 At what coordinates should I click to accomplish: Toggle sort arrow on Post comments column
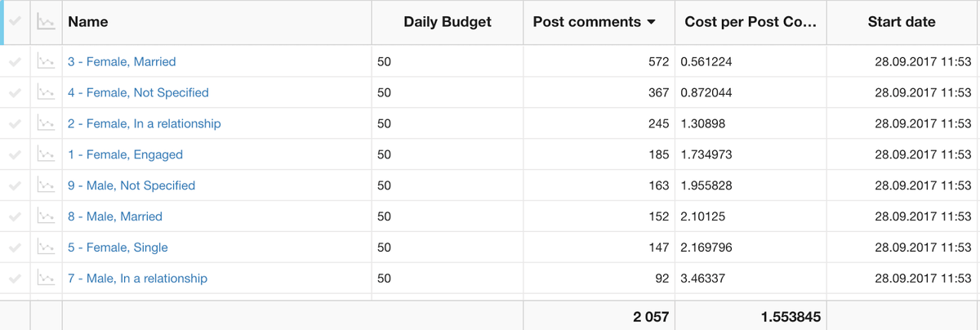[651, 23]
